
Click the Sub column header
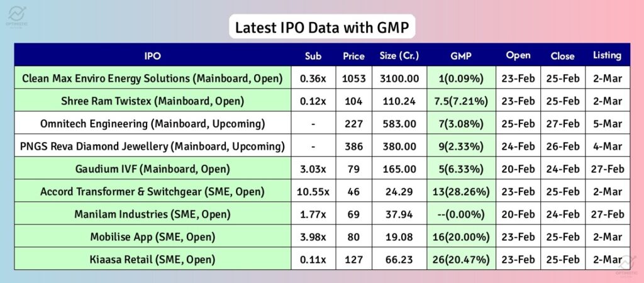[x=313, y=55]
